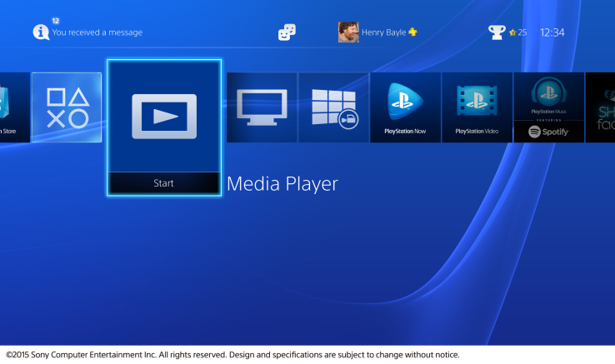Click the Henry Bayle username
Viewport: 615px width, 364px height.
383,32
